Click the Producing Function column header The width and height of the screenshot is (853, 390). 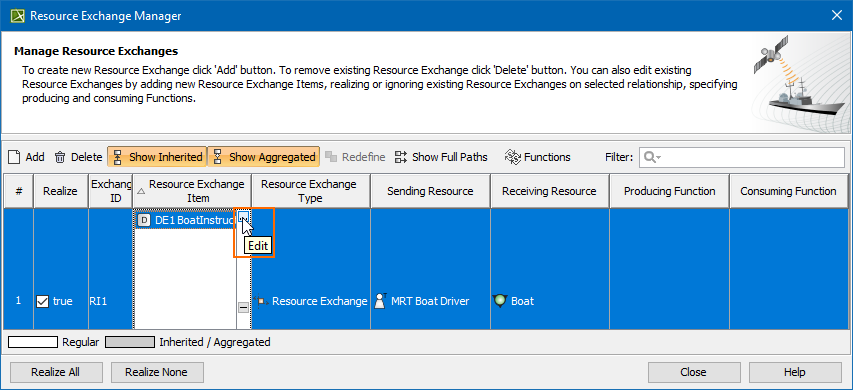669,191
